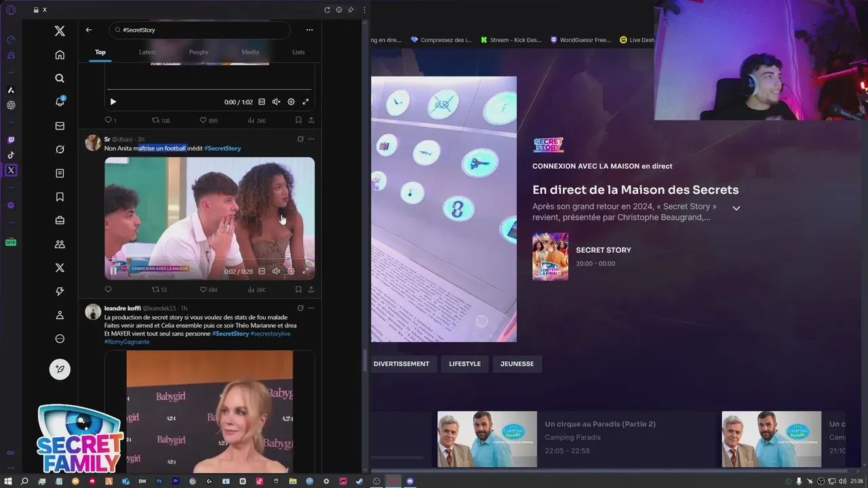
Task: Open settings gear on the 1:02 video
Action: click(x=291, y=102)
